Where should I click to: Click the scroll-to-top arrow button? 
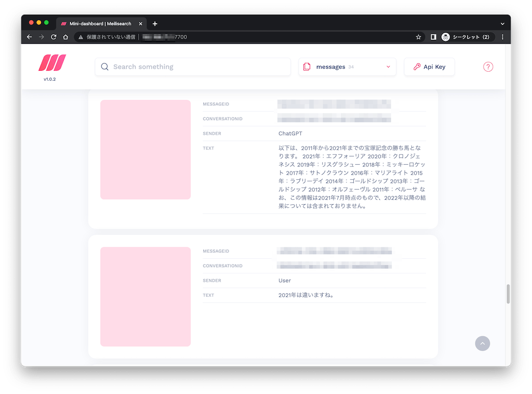tap(483, 344)
